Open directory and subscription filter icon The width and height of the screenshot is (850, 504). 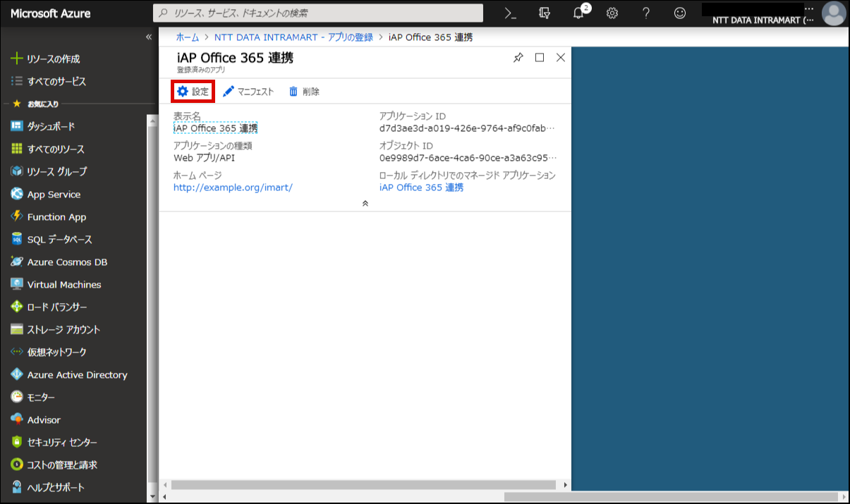544,13
